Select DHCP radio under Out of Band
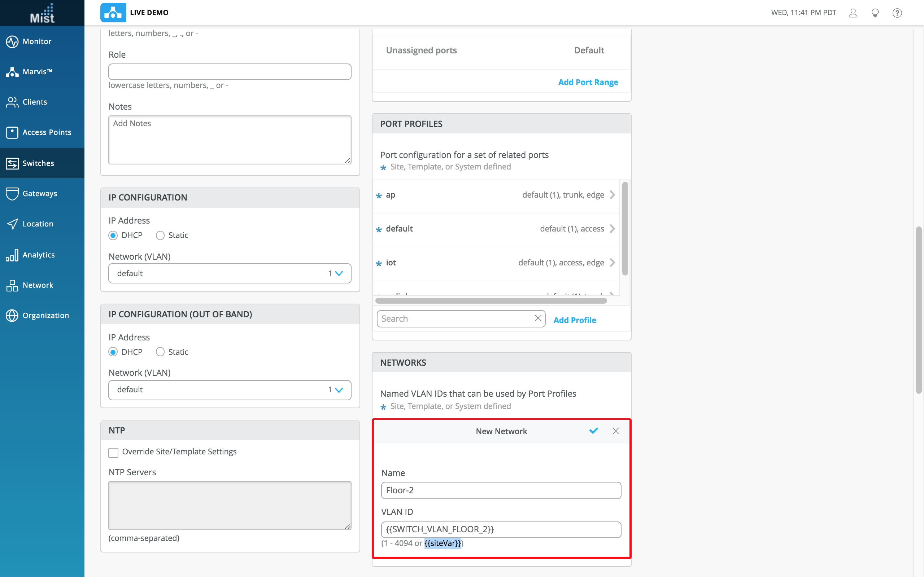The image size is (924, 577). (x=113, y=352)
